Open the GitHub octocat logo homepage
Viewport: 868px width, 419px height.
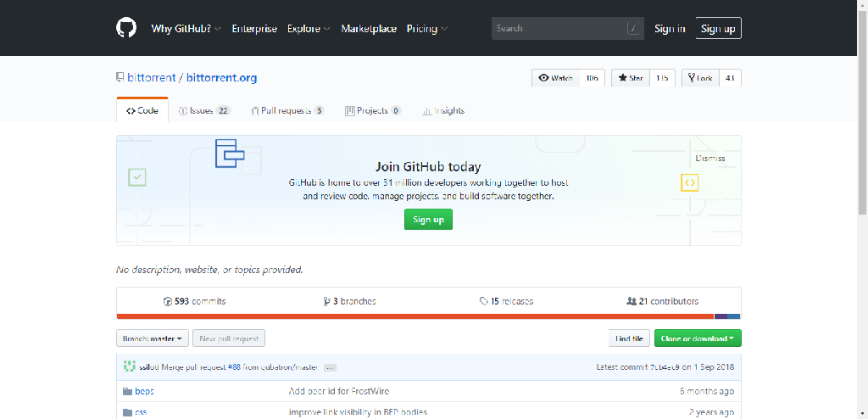point(126,28)
